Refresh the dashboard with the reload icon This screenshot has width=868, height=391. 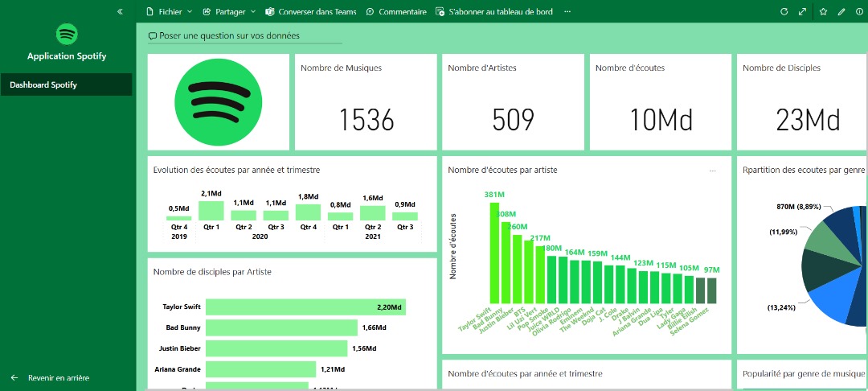pyautogui.click(x=784, y=12)
